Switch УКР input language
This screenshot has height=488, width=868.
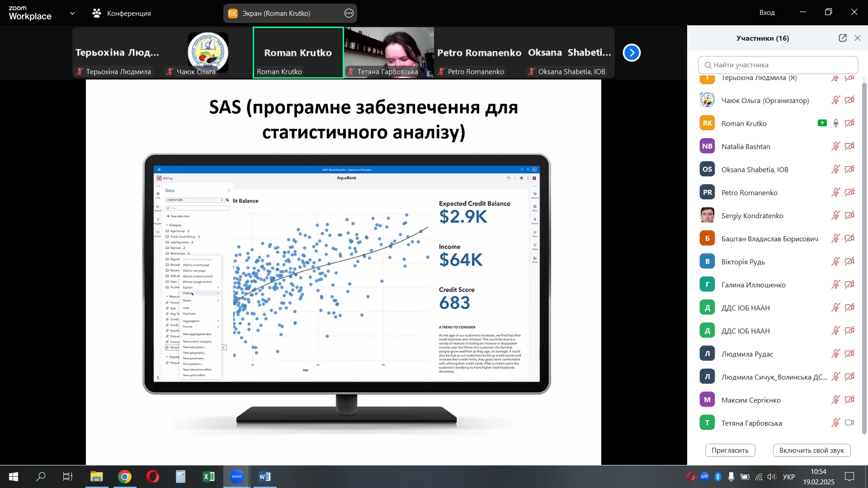(x=789, y=477)
